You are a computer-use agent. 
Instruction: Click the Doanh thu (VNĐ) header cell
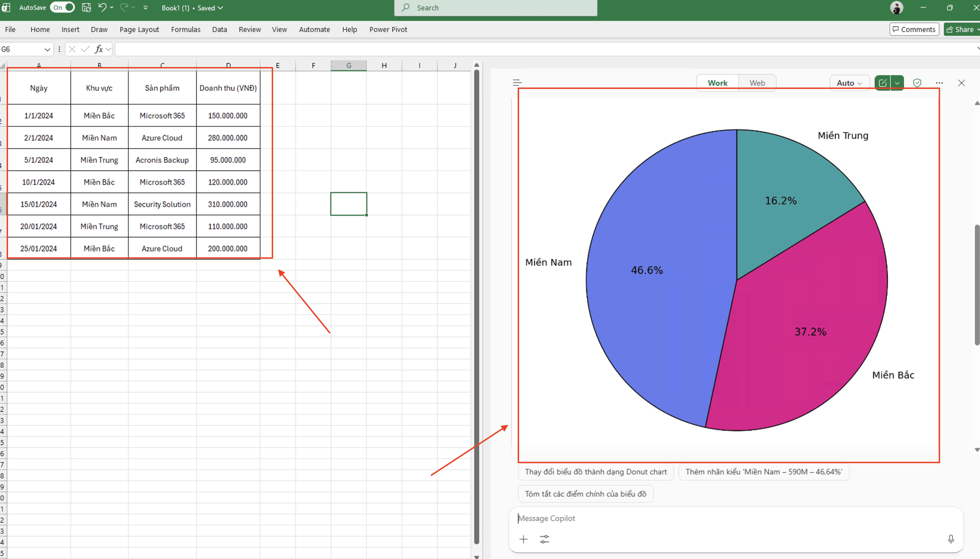coord(228,88)
